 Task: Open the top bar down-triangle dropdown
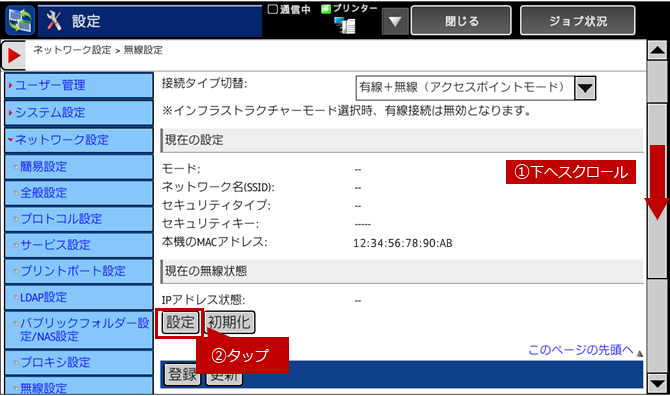click(x=395, y=21)
